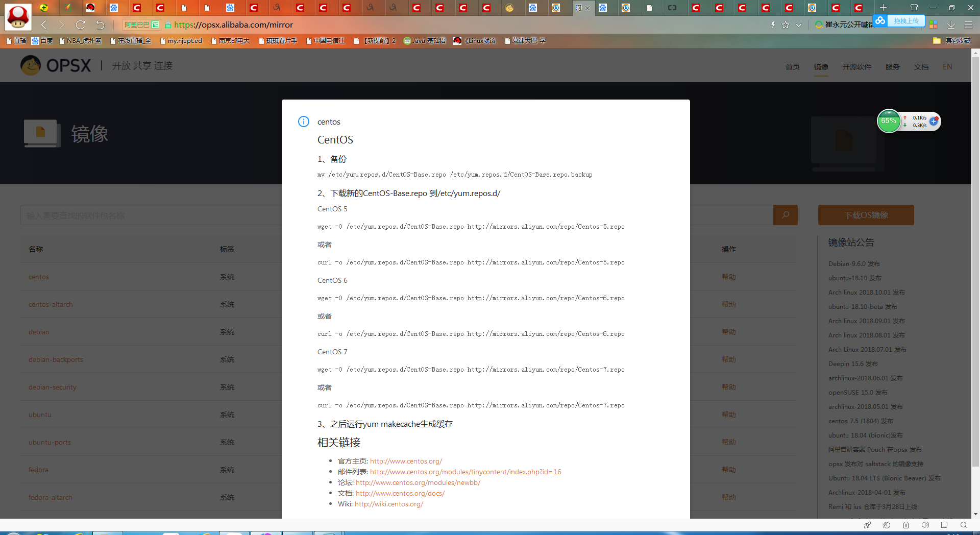Open the trash/cleanup icon in status bar
980x535 pixels.
tap(906, 525)
